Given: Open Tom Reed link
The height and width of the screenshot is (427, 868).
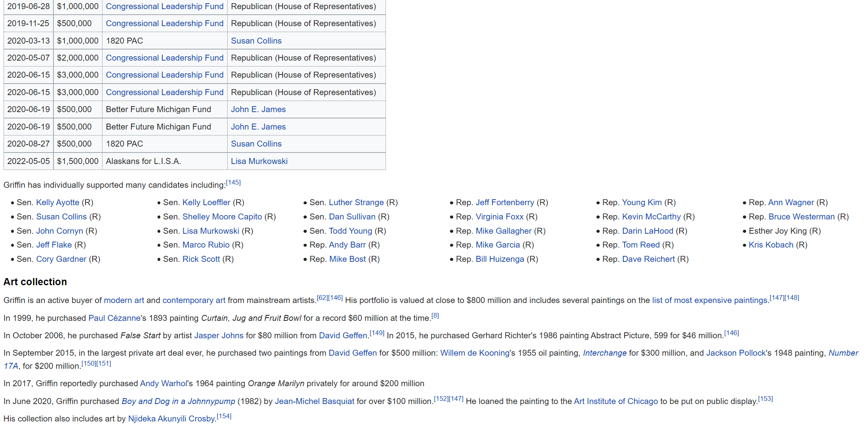Looking at the screenshot, I should 641,245.
